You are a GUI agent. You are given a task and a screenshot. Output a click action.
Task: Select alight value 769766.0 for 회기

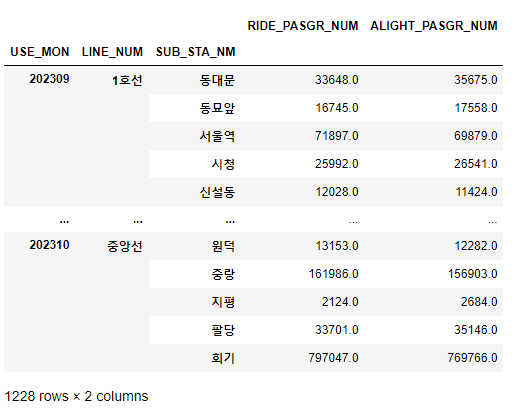coord(473,358)
